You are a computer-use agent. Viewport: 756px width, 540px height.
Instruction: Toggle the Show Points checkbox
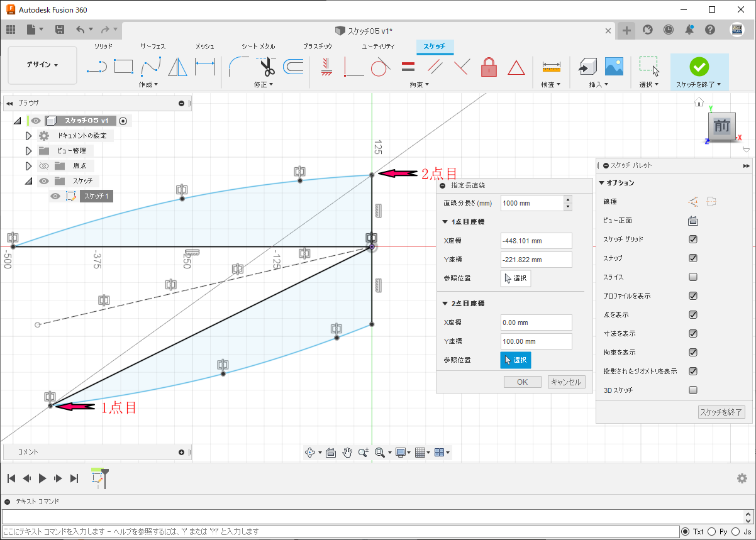pyautogui.click(x=693, y=315)
